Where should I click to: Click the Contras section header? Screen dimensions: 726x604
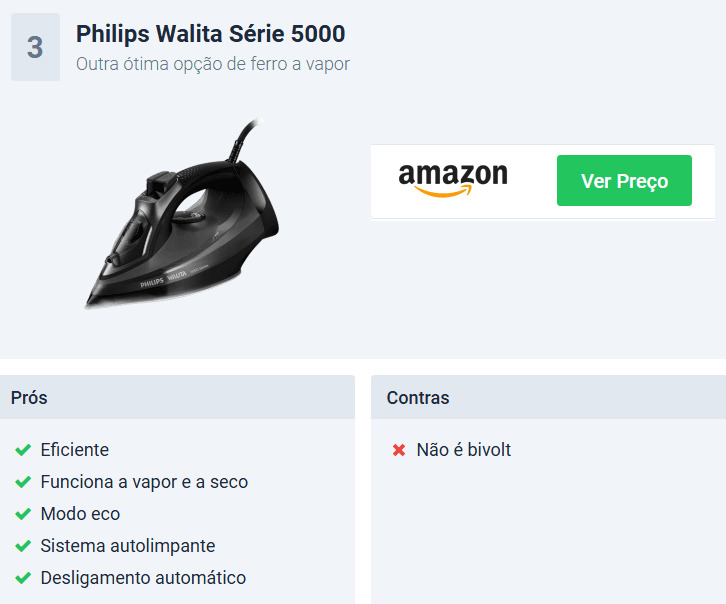coord(548,398)
